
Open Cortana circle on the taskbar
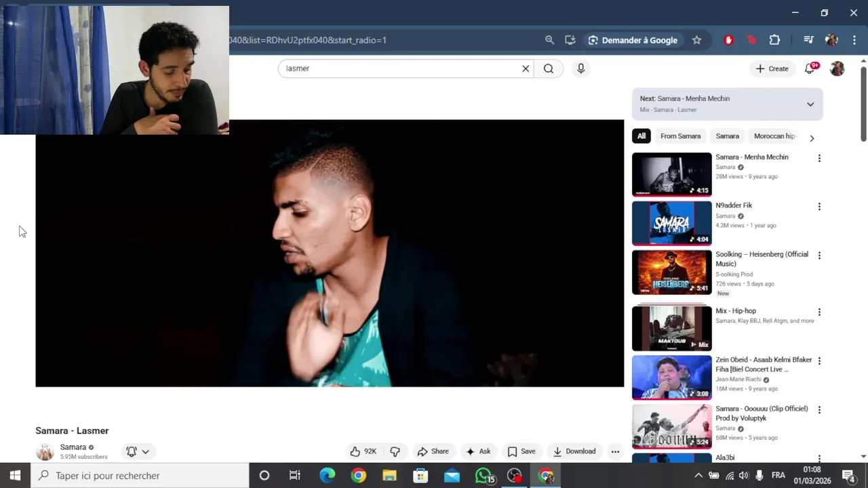tap(264, 476)
